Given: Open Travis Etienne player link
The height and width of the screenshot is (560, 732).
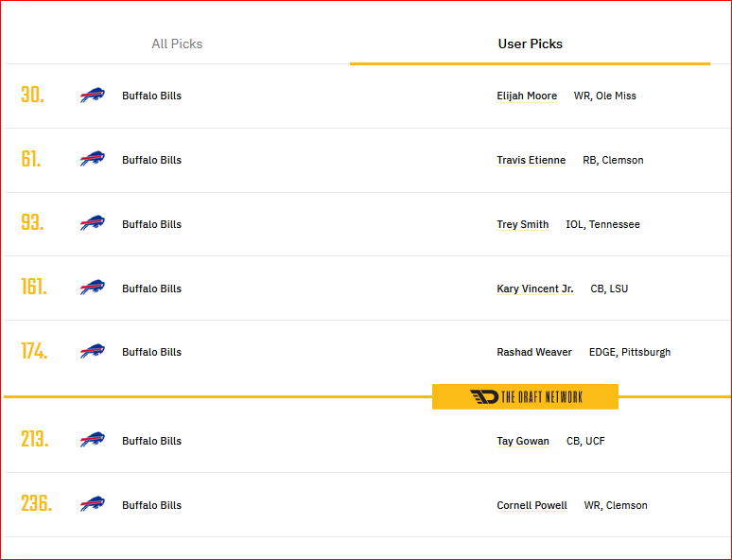Looking at the screenshot, I should pyautogui.click(x=531, y=160).
